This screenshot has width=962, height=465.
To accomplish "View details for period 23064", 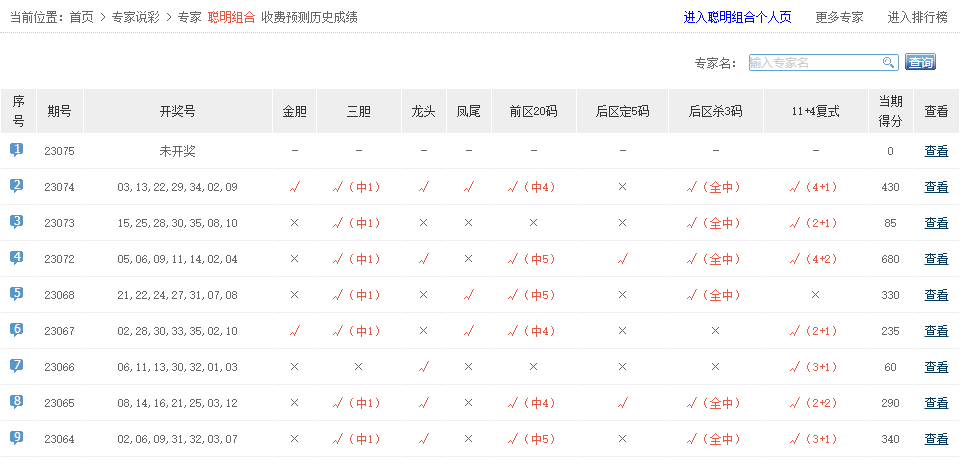I will pyautogui.click(x=936, y=439).
